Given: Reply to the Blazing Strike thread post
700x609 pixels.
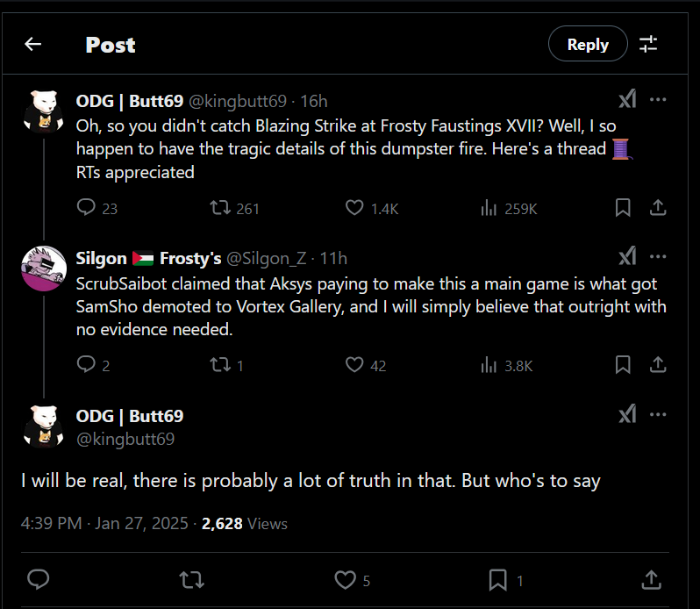Looking at the screenshot, I should 86,208.
